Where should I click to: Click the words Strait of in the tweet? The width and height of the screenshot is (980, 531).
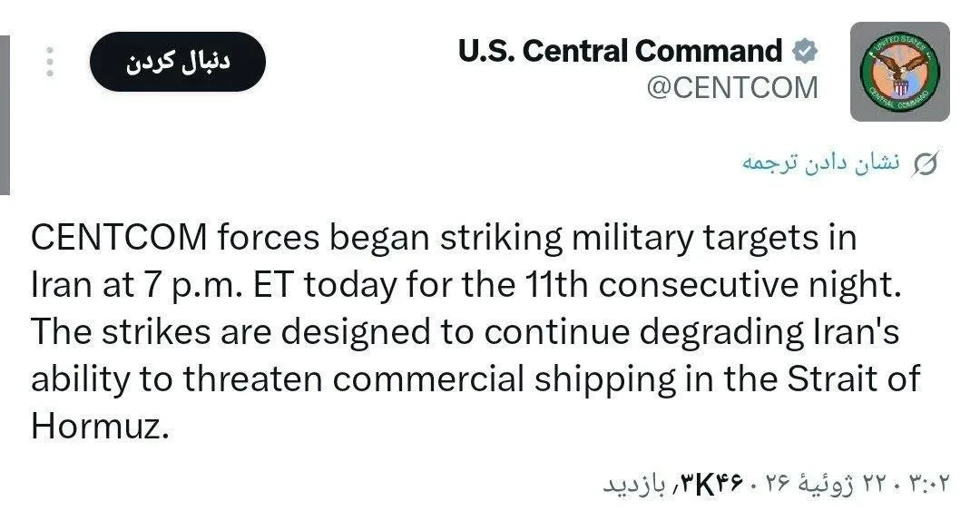[x=853, y=379]
